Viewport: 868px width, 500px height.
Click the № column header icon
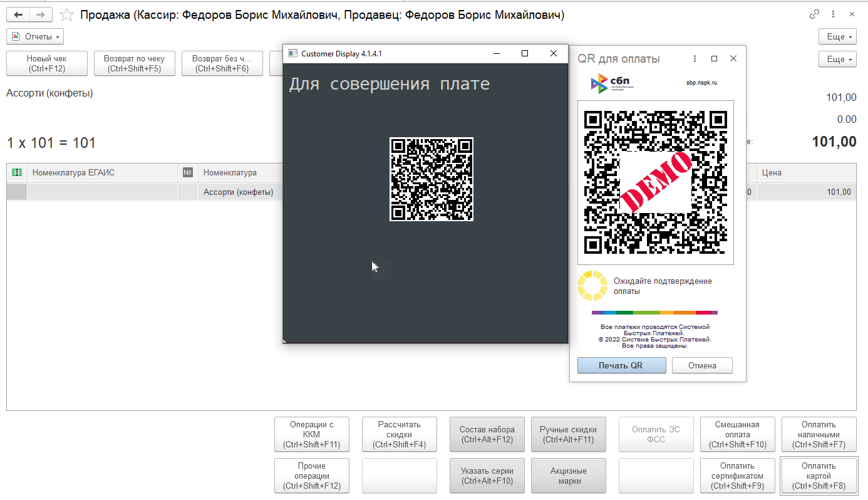[188, 172]
